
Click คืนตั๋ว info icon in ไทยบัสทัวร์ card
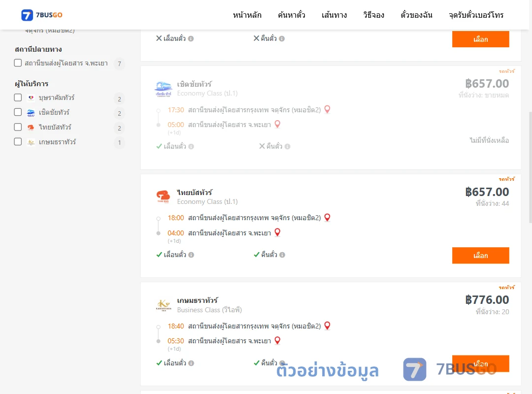click(282, 255)
